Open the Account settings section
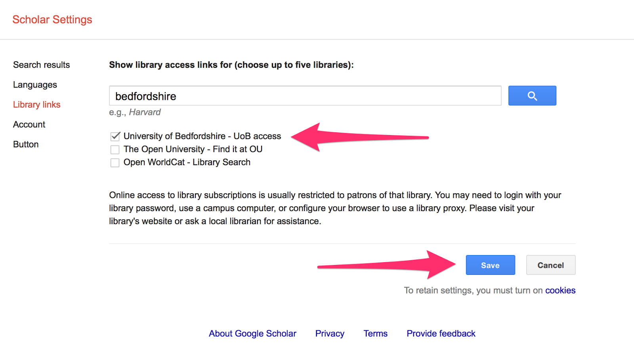 click(x=29, y=124)
